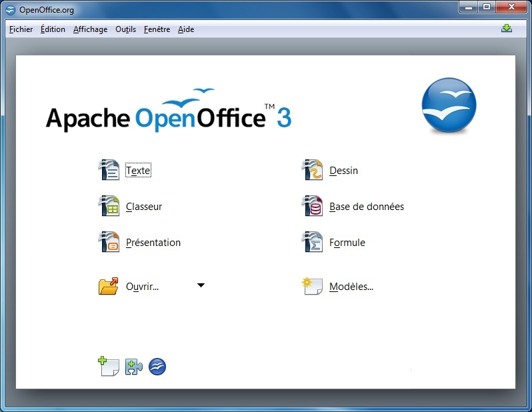This screenshot has height=412, width=532.
Task: Click the Modèles templates icon
Action: [313, 287]
